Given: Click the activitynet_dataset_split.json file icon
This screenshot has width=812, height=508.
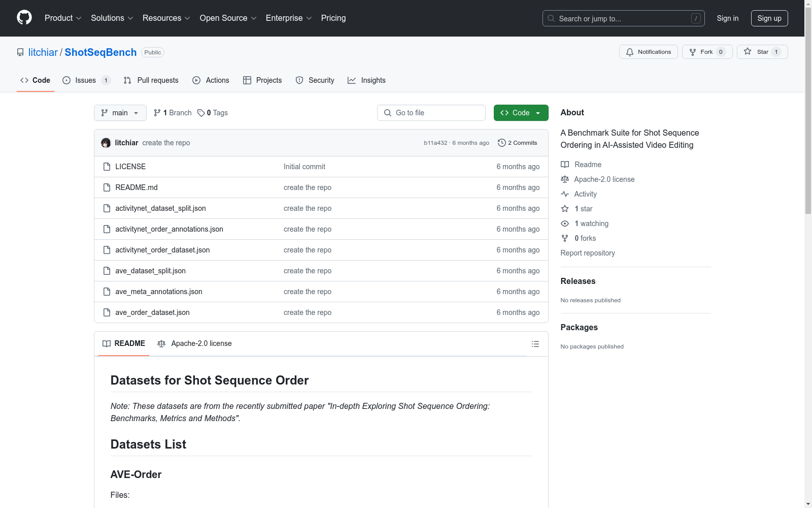Looking at the screenshot, I should 107,208.
